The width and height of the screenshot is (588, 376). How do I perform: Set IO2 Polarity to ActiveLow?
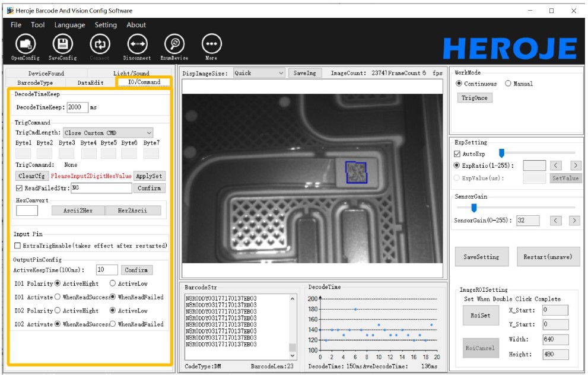(113, 310)
